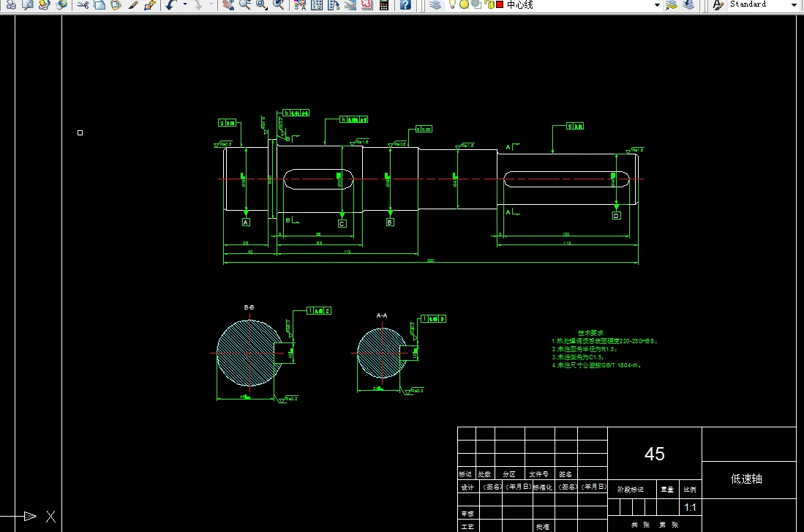Click datum label A on the shaft
Viewport: 804px width, 532px height.
[x=246, y=222]
